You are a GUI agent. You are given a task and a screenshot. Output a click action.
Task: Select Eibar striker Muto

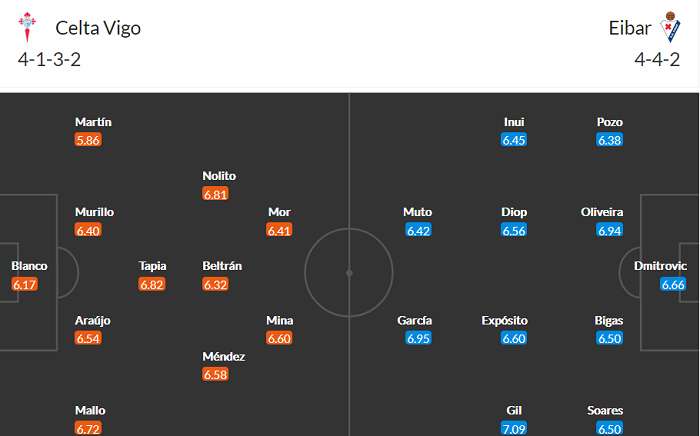point(418,212)
